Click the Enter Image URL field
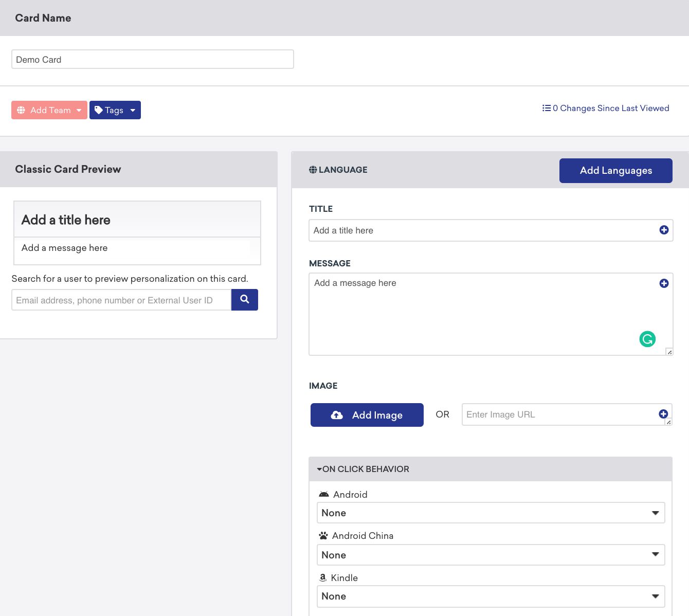Viewport: 689px width, 616px height. pos(567,414)
